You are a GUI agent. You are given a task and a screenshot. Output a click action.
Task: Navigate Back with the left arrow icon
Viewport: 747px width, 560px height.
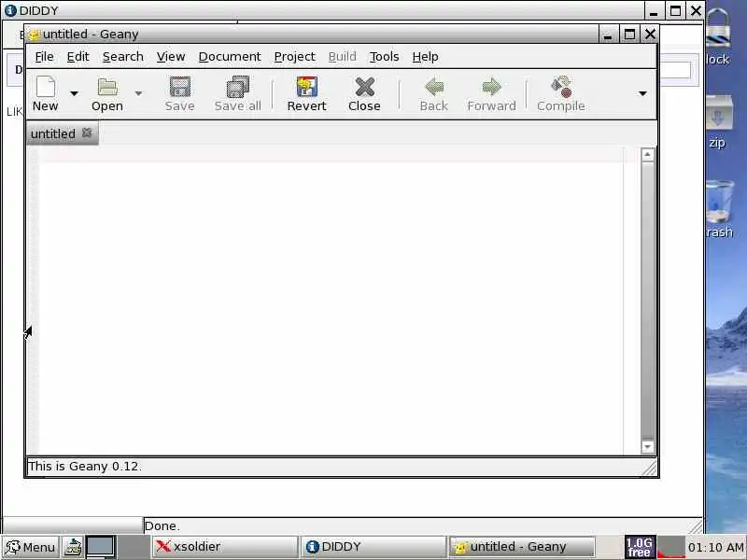pyautogui.click(x=434, y=87)
